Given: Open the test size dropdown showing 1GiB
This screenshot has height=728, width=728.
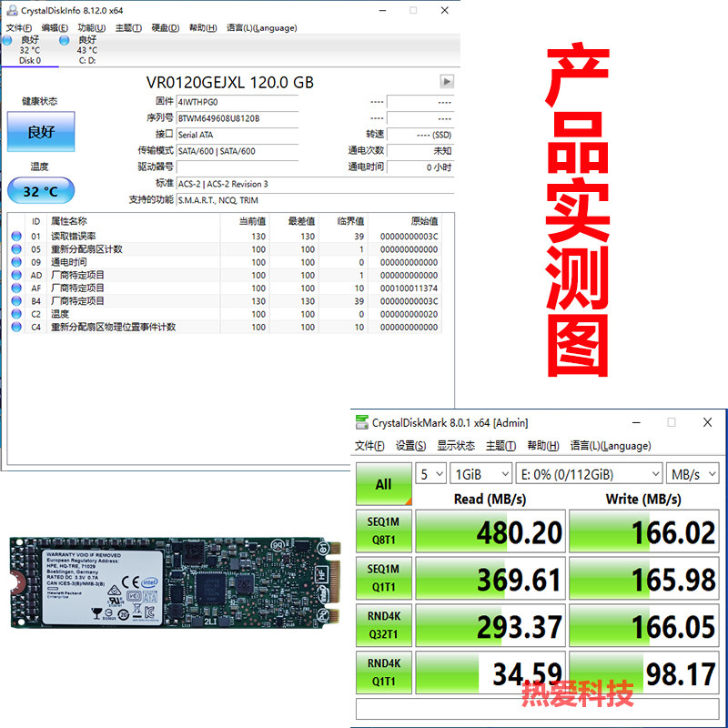Looking at the screenshot, I should click(481, 474).
